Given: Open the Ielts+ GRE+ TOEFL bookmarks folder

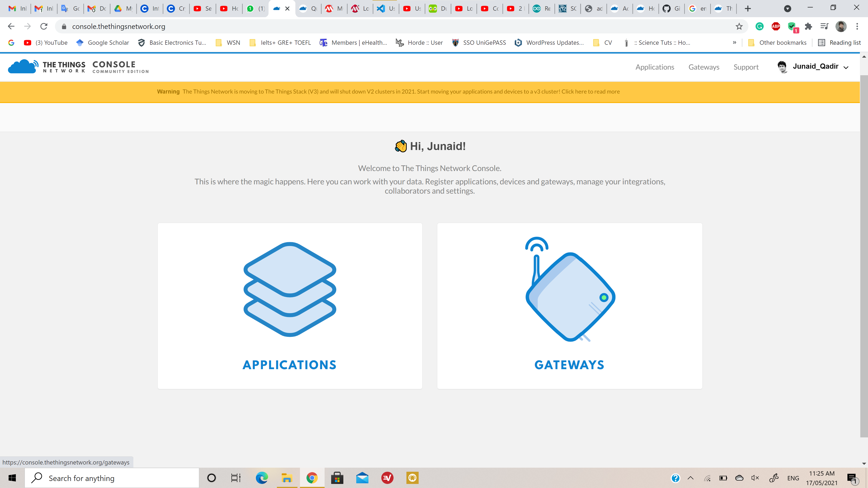Looking at the screenshot, I should [x=280, y=42].
